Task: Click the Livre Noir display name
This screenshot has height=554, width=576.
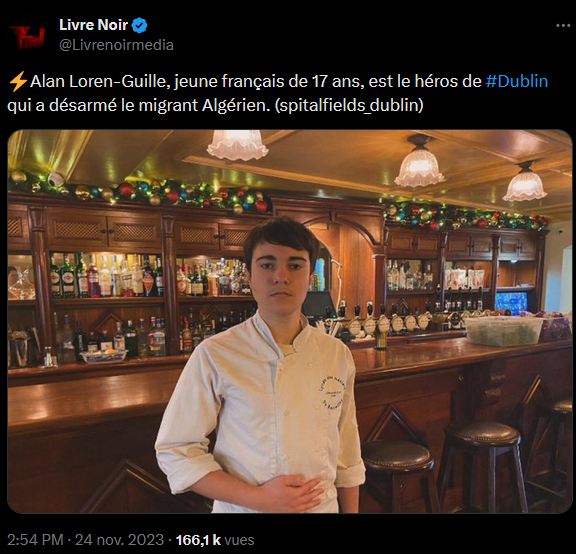Action: [x=93, y=25]
